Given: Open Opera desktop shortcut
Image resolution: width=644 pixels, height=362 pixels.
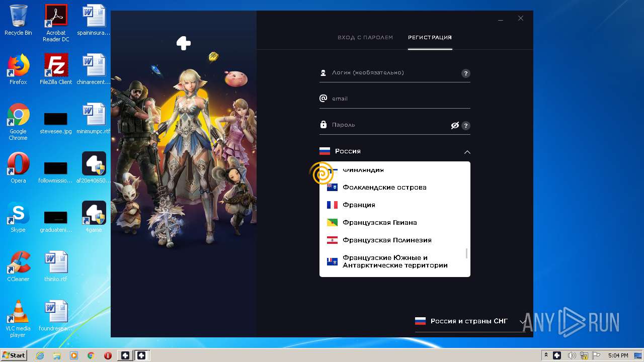Looking at the screenshot, I should [x=18, y=167].
